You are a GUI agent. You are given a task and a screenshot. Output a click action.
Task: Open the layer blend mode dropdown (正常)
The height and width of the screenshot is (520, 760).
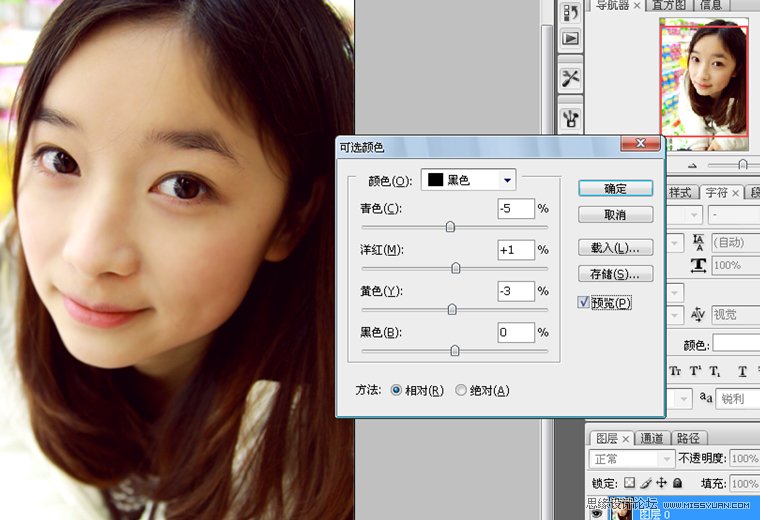click(x=632, y=458)
